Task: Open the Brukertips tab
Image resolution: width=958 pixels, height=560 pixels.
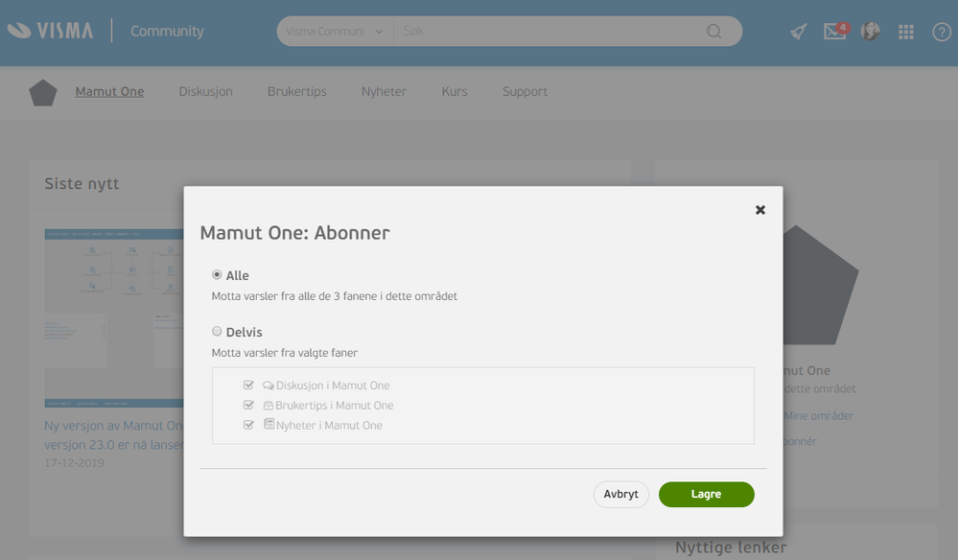Action: (x=297, y=92)
